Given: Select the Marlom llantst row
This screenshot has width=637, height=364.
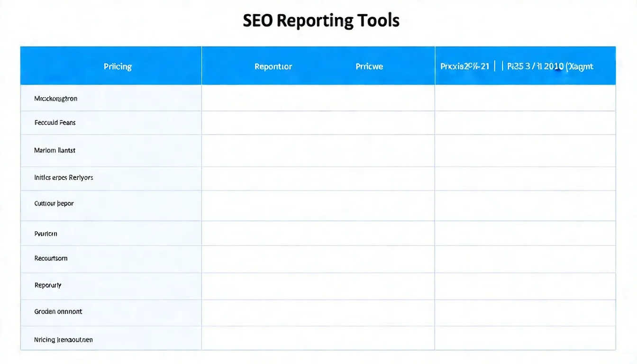Looking at the screenshot, I should point(55,150).
